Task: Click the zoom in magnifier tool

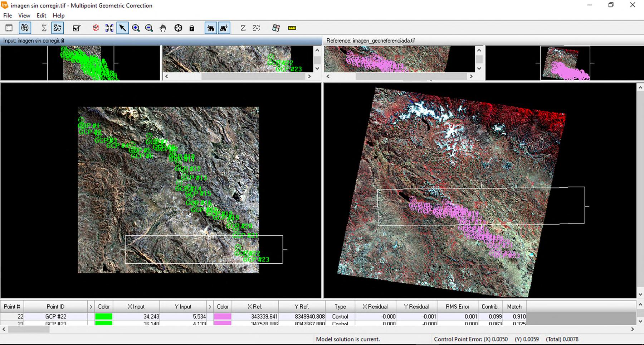Action: click(x=136, y=28)
